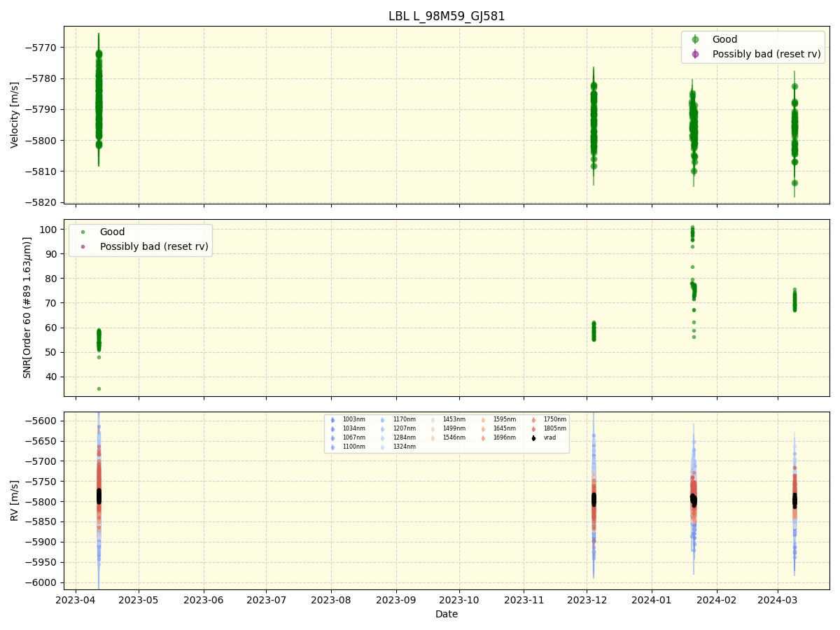Click the 1645nm legend marker
The height and width of the screenshot is (630, 840).
coord(483,429)
